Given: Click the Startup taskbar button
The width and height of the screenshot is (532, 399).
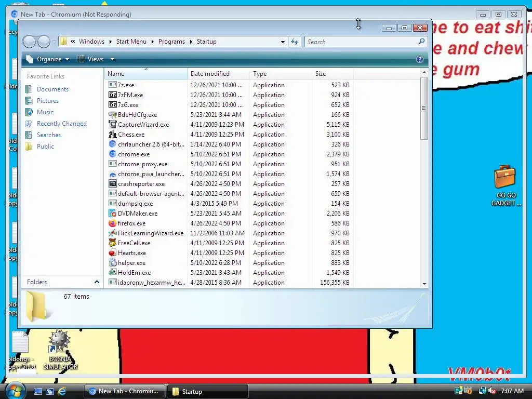Looking at the screenshot, I should [208, 391].
